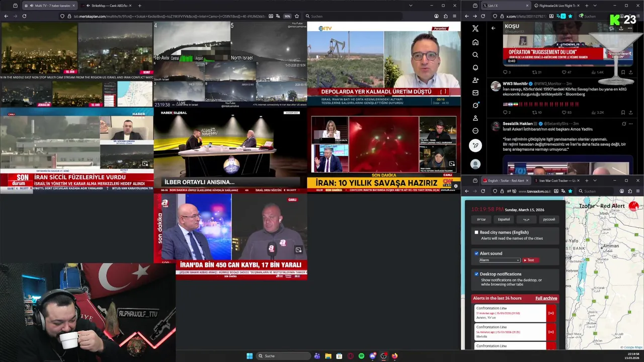Open Sessizlik Hakları post more options
This screenshot has width=644, height=362.
630,124
